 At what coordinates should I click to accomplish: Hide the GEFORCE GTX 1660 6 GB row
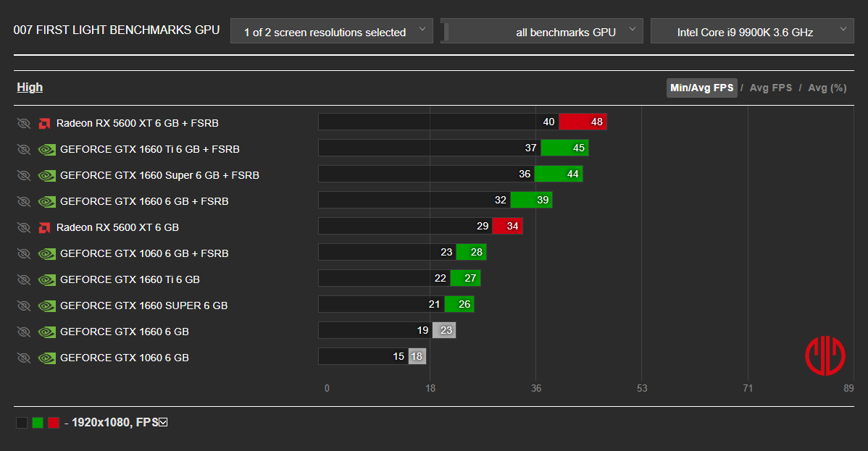(x=24, y=332)
